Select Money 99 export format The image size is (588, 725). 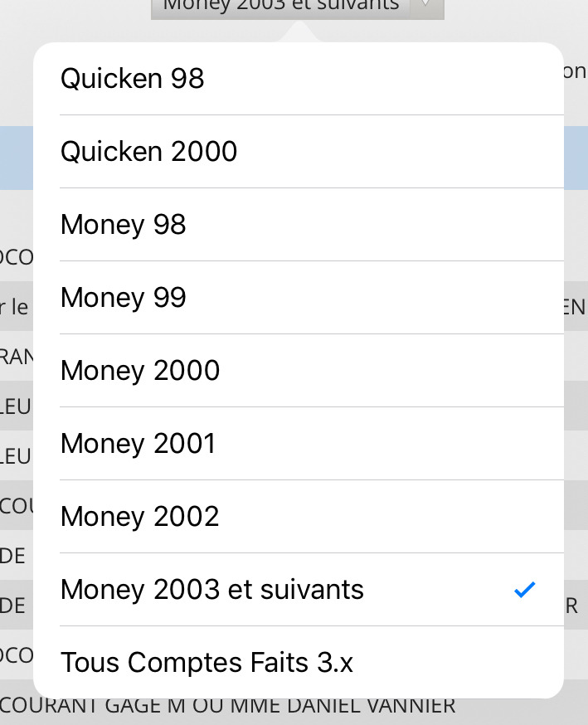tap(124, 298)
